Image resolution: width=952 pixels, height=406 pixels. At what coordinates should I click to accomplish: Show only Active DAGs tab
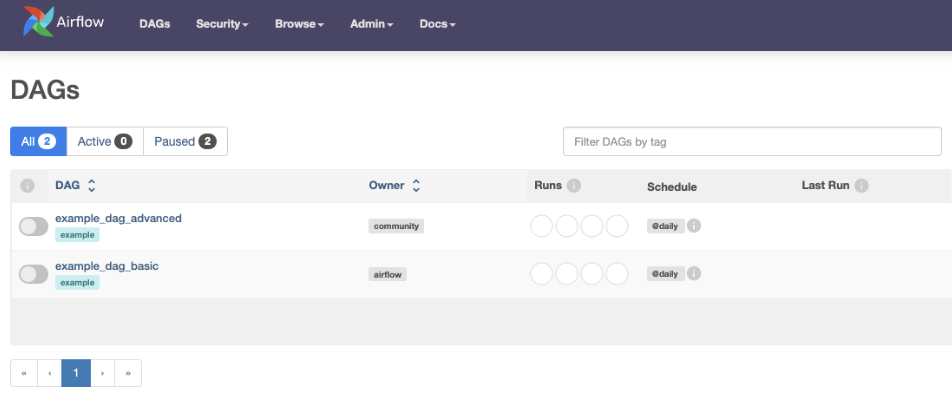(105, 142)
